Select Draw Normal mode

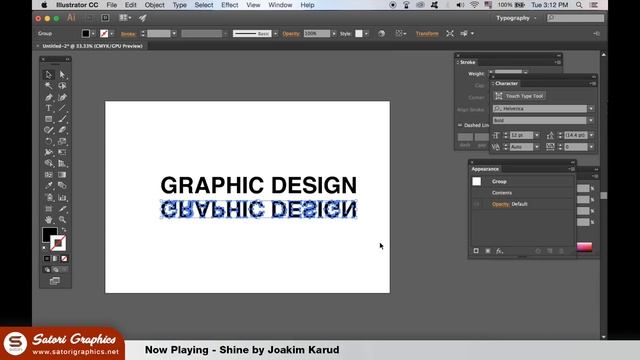pyautogui.click(x=47, y=270)
